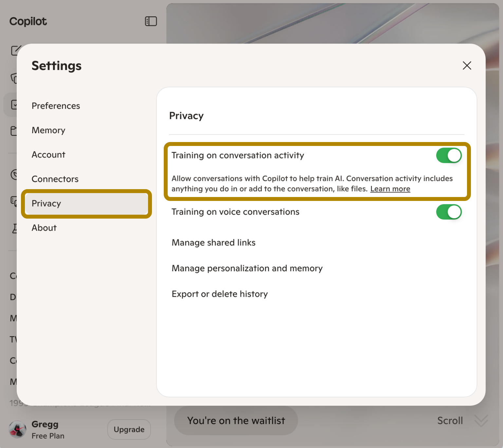Disable Training on conversation activity

click(449, 155)
